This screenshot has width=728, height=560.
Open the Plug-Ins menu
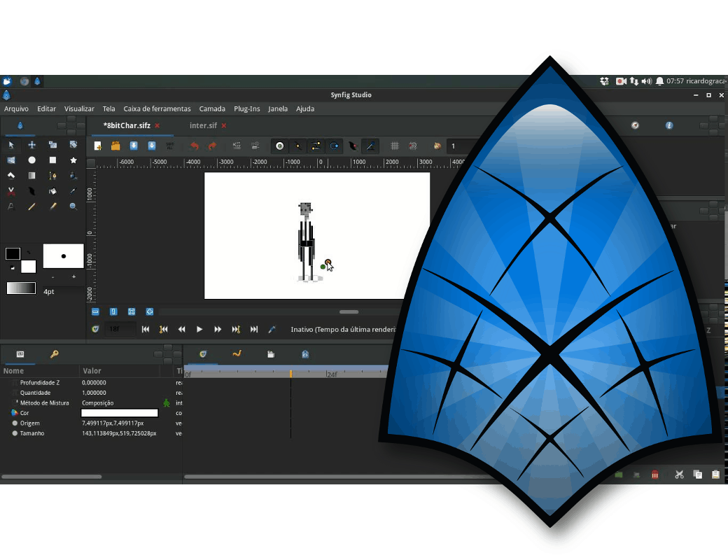[x=247, y=108]
